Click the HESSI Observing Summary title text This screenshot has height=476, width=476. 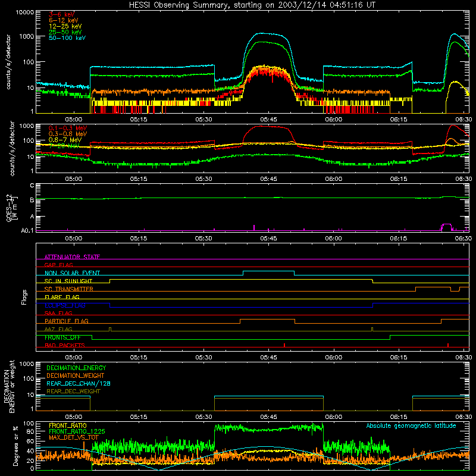(x=252, y=5)
